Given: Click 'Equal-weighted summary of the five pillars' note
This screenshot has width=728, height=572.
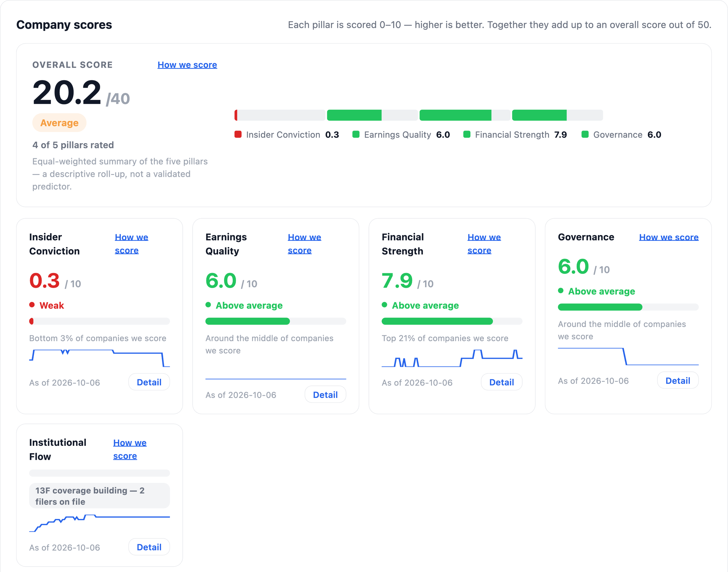Looking at the screenshot, I should [120, 174].
